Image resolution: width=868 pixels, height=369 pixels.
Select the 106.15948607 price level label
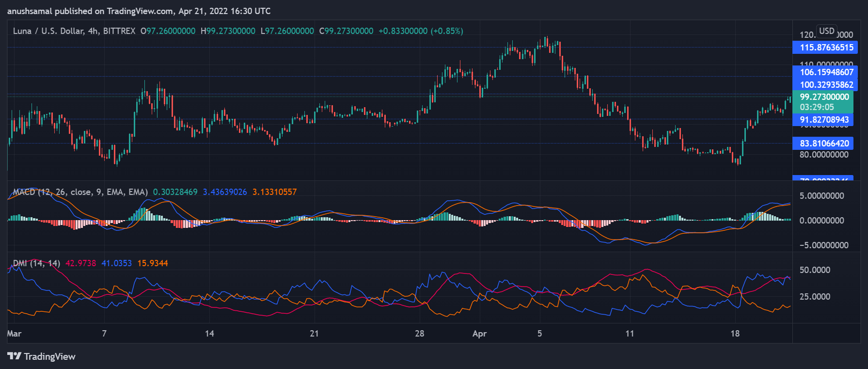click(826, 72)
